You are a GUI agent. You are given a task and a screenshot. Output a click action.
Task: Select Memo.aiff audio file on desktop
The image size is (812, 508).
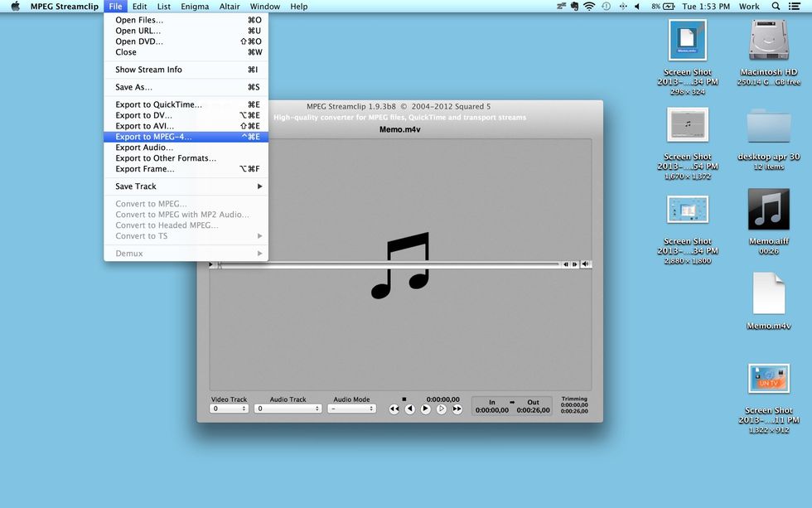pos(769,209)
